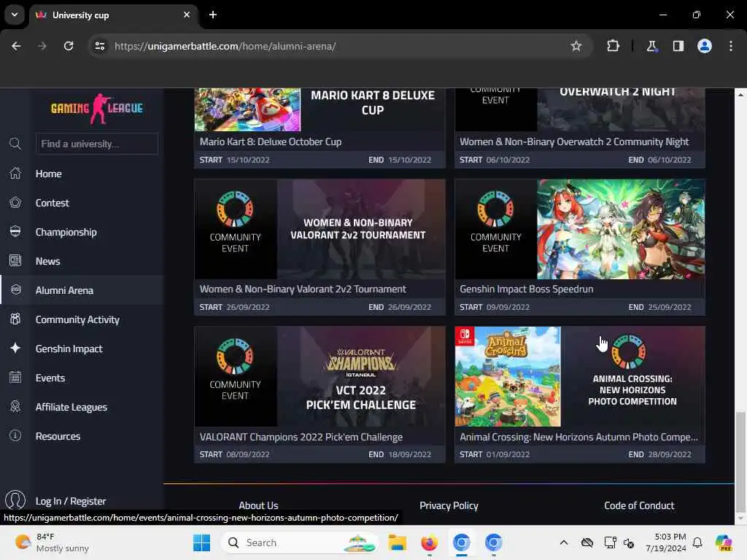The image size is (747, 560).
Task: Click the Home house icon
Action: tap(15, 174)
